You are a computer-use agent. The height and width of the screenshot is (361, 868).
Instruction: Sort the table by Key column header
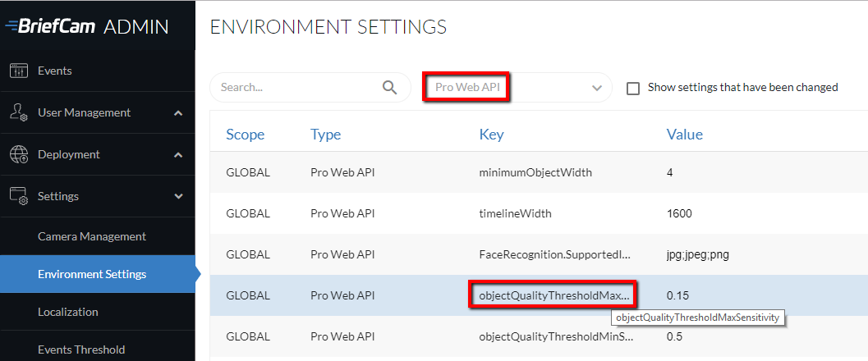tap(492, 135)
